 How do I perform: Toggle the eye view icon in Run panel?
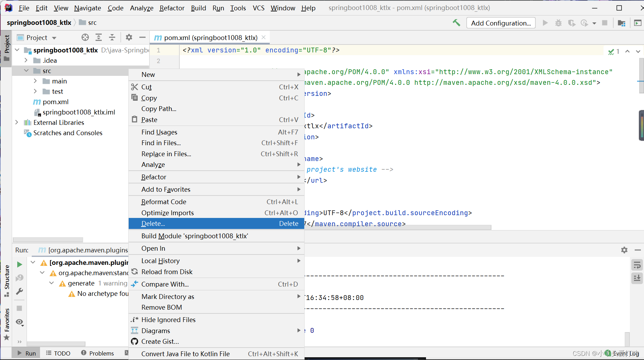pyautogui.click(x=20, y=322)
